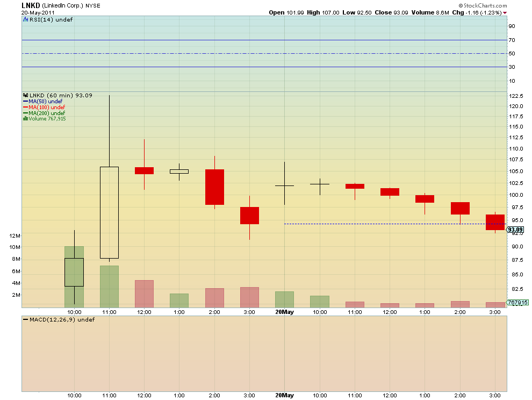The height and width of the screenshot is (400, 532).
Task: Click the "20-May-2011" date
Action: coord(38,12)
